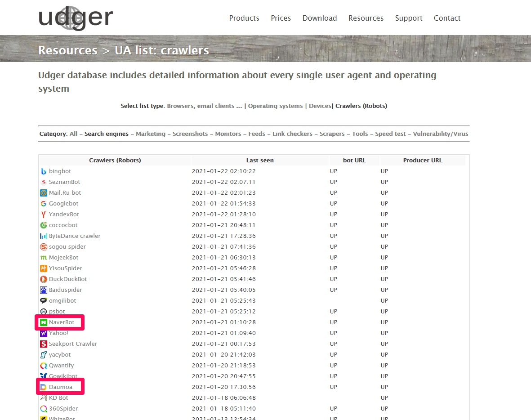531x420 pixels.
Task: Open the Googlebot crawler entry
Action: [64, 204]
